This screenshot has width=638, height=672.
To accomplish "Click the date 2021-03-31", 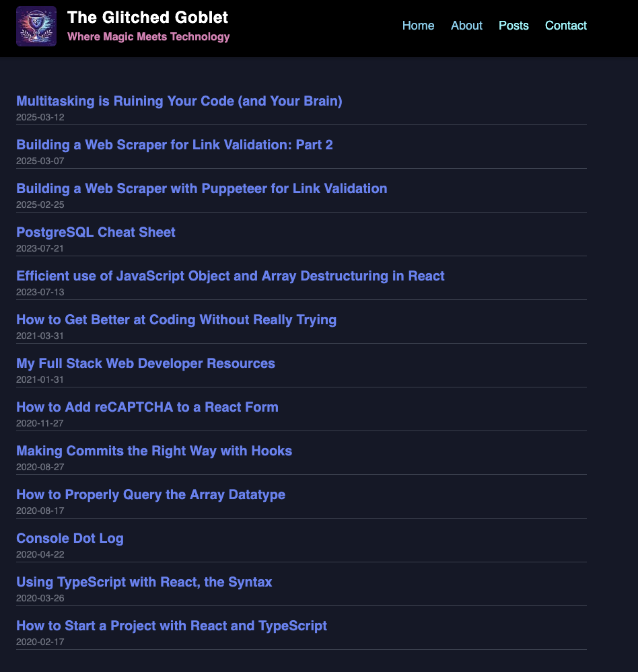I will tap(40, 336).
